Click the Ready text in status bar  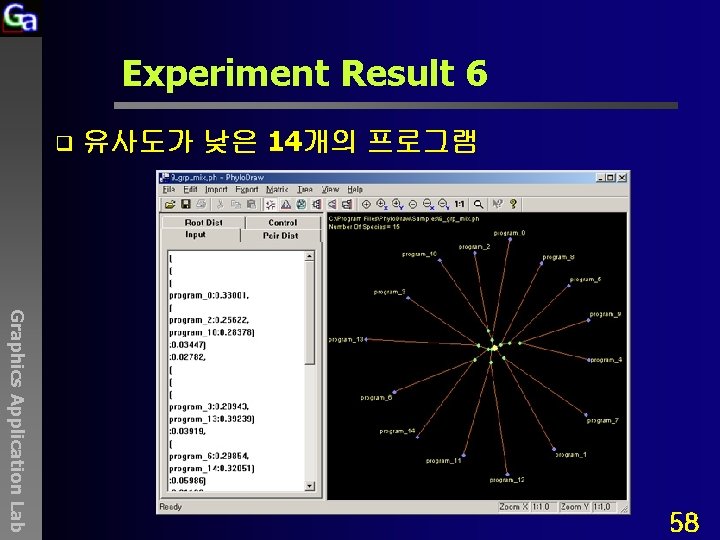click(170, 507)
